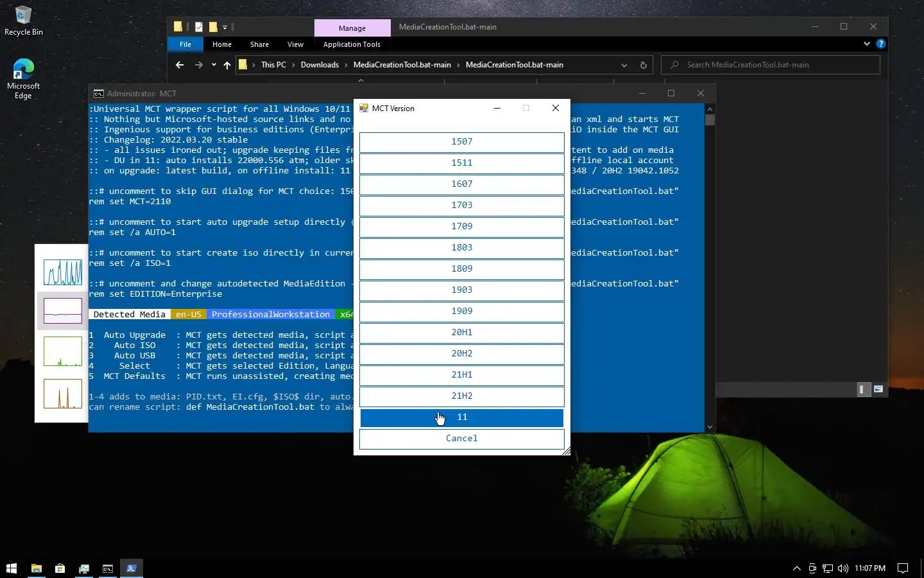This screenshot has width=924, height=578.
Task: Open the Administrator MCT console system icon
Action: coord(99,94)
